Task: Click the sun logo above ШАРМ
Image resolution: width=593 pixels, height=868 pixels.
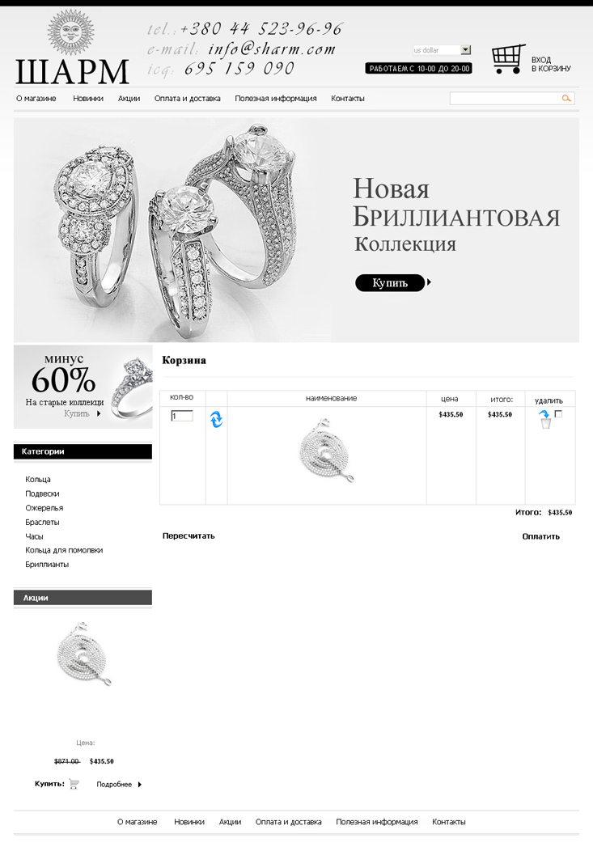Action: tap(70, 32)
